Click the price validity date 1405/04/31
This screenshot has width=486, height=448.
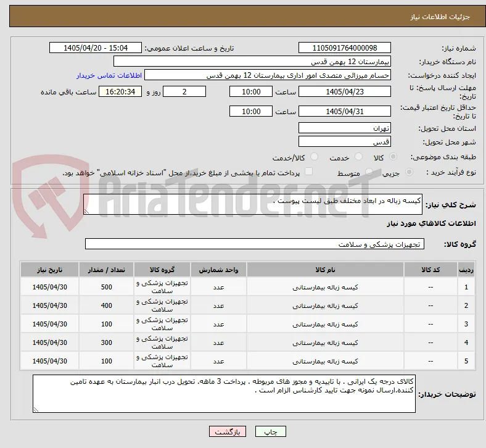344,111
